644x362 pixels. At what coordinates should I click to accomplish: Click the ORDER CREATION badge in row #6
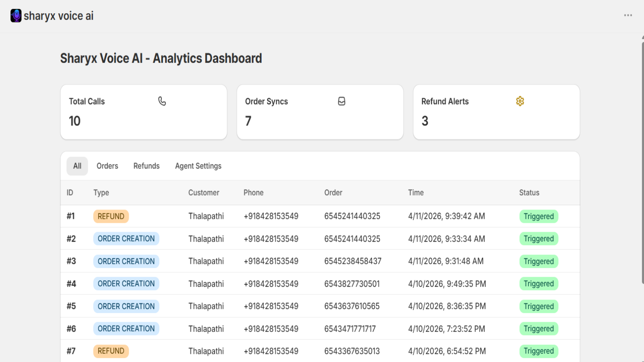point(126,329)
